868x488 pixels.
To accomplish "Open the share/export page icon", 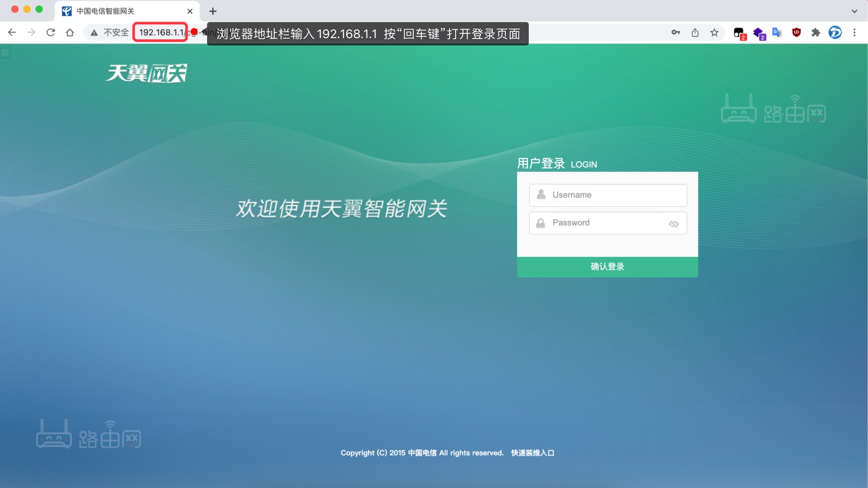I will (x=695, y=32).
